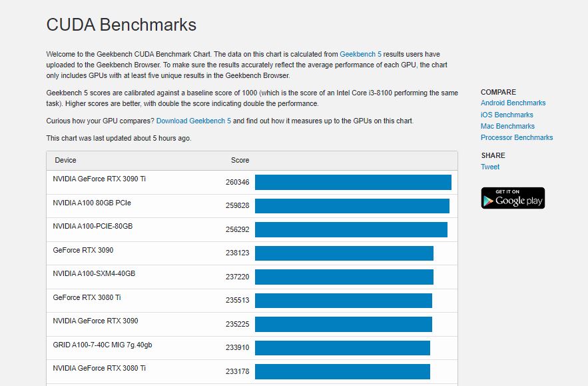Viewport: 588px width, 386px height.
Task: Go to iOS Benchmarks page
Action: point(507,115)
